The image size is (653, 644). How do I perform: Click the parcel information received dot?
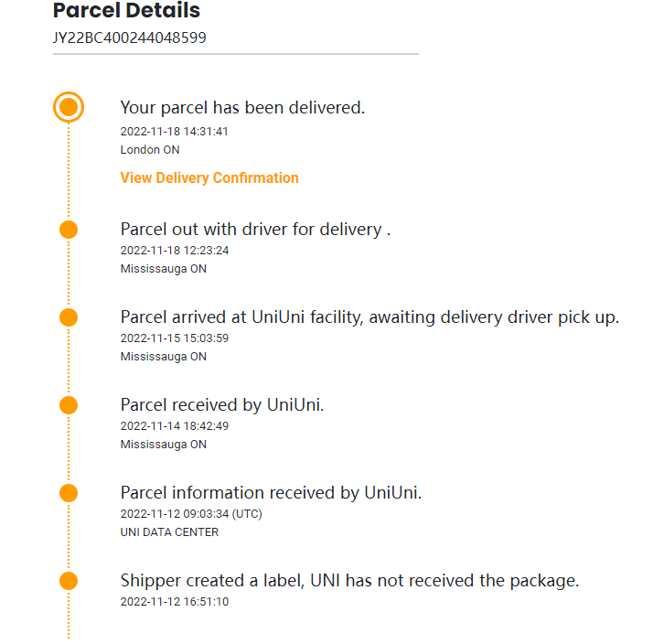pyautogui.click(x=69, y=493)
